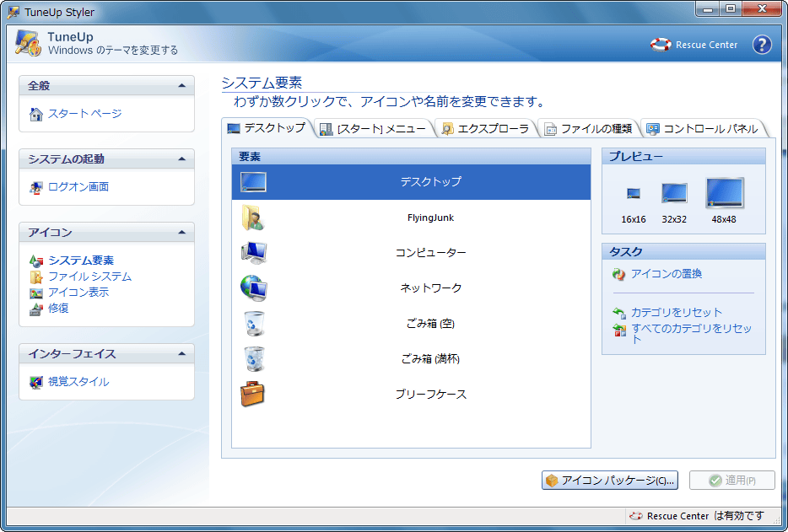Open the アイコン表示 link
Screen dimensions: 788x532
pos(78,293)
